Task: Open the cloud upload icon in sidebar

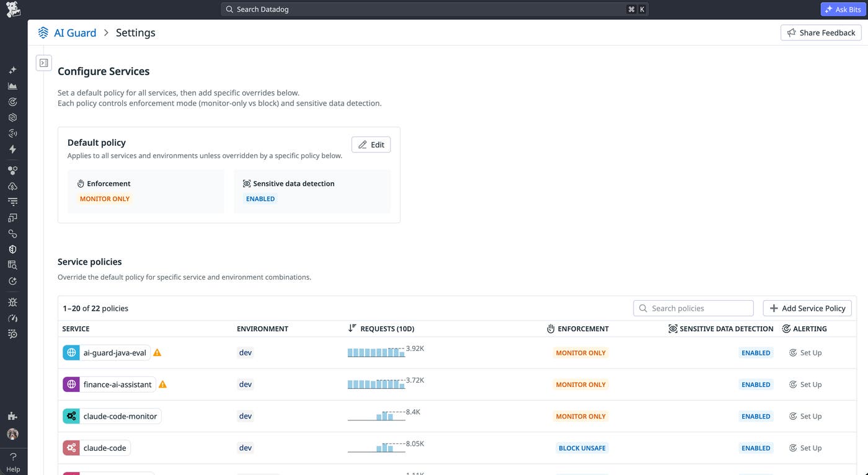Action: point(12,186)
